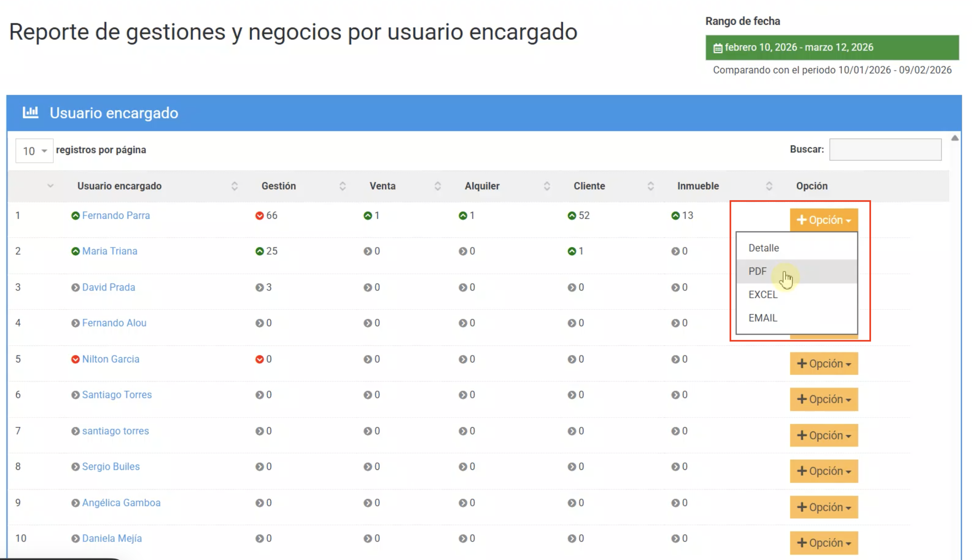Viewport: 974px width, 560px height.
Task: Sort table by Cliente column arrows
Action: (650, 186)
